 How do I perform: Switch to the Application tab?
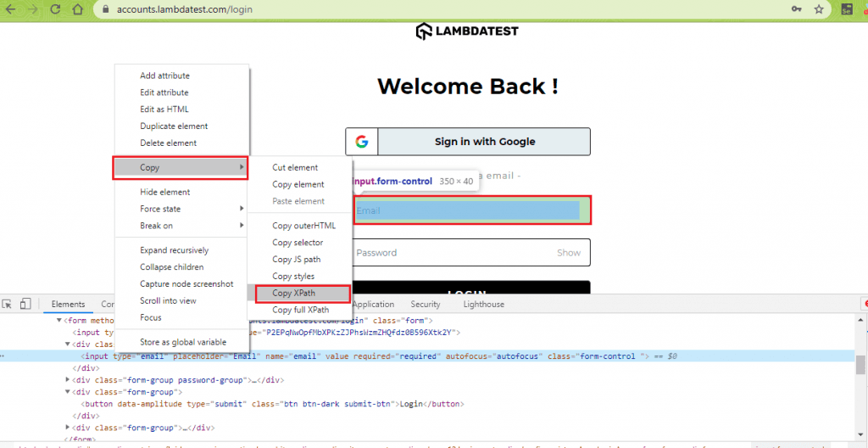373,304
